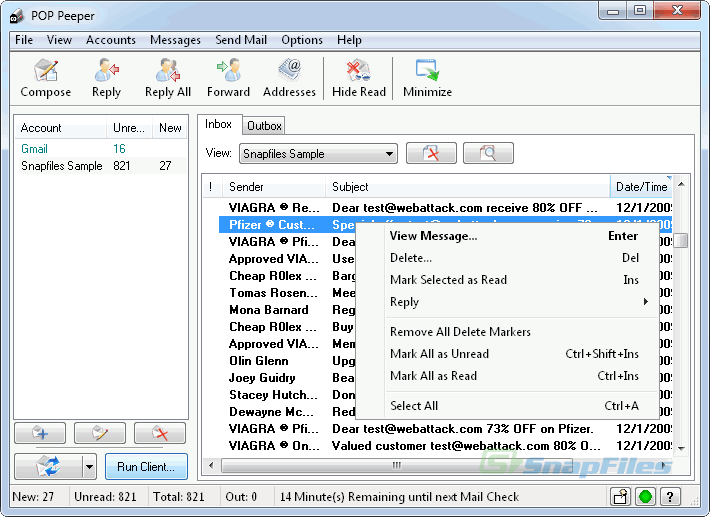This screenshot has width=710, height=517.
Task: Click the delete account red X button
Action: (160, 433)
